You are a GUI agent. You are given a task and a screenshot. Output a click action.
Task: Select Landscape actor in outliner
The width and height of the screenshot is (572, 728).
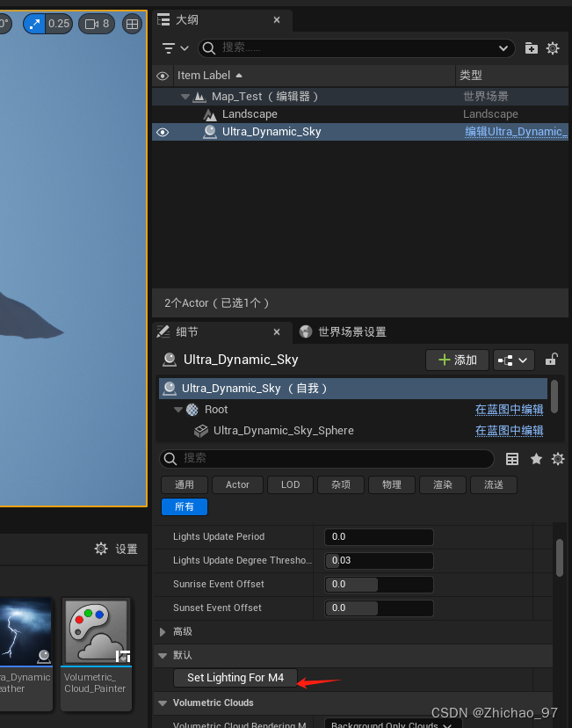(x=360, y=114)
